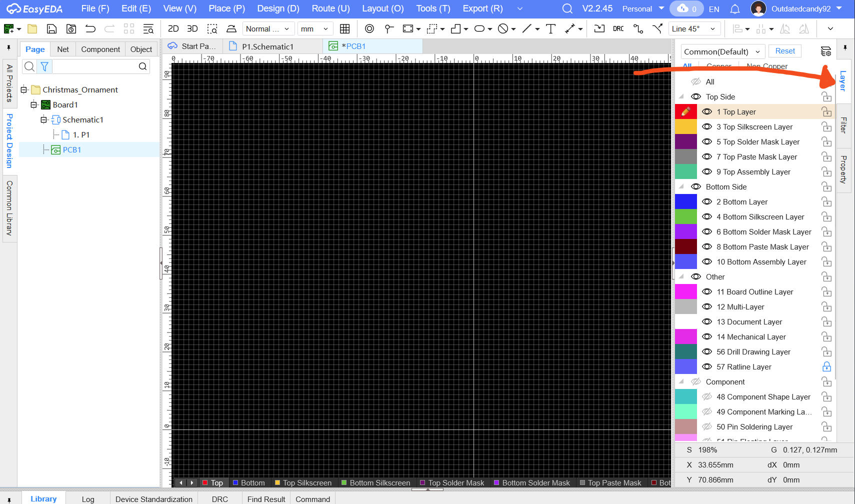
Task: Open the notifications bell
Action: click(734, 9)
